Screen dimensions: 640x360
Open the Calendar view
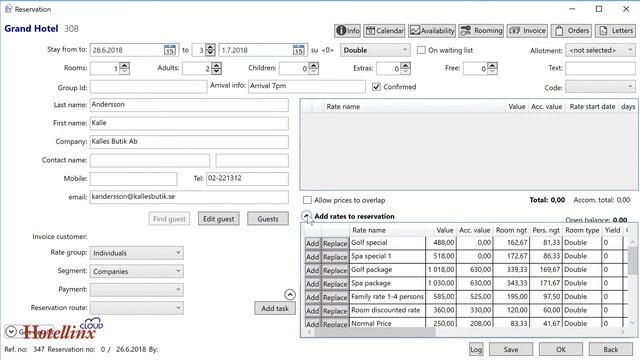[384, 31]
